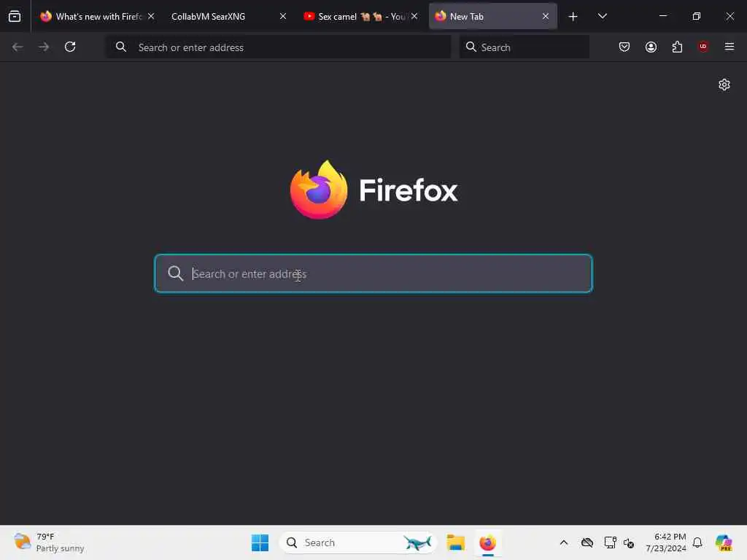This screenshot has width=747, height=560.
Task: Click the center page search field
Action: point(373,273)
